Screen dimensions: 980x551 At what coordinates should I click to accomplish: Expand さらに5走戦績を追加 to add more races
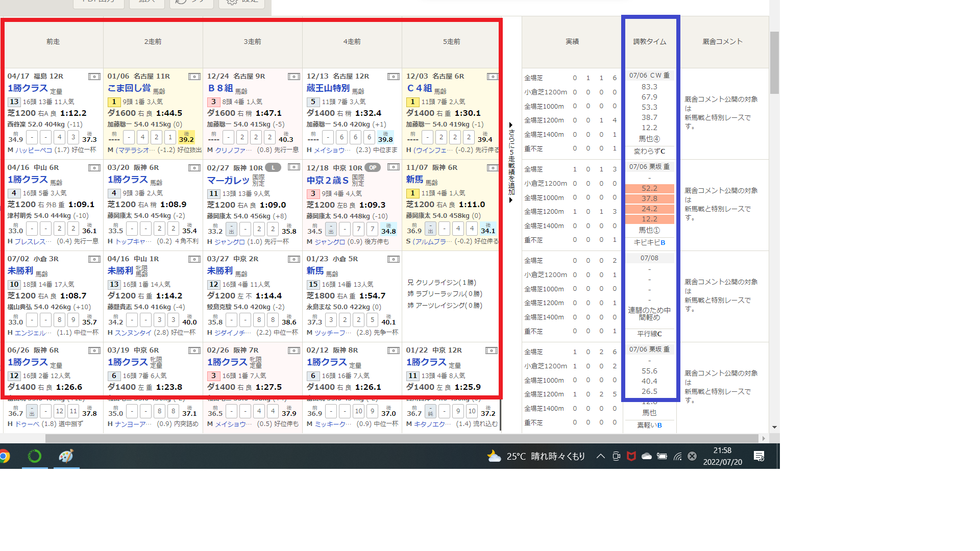511,162
